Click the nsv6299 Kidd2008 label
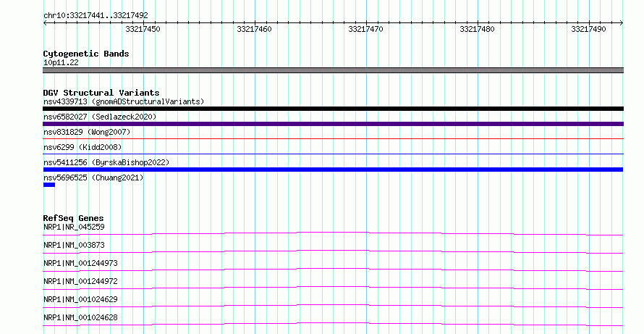This screenshot has height=334, width=644. (x=82, y=147)
